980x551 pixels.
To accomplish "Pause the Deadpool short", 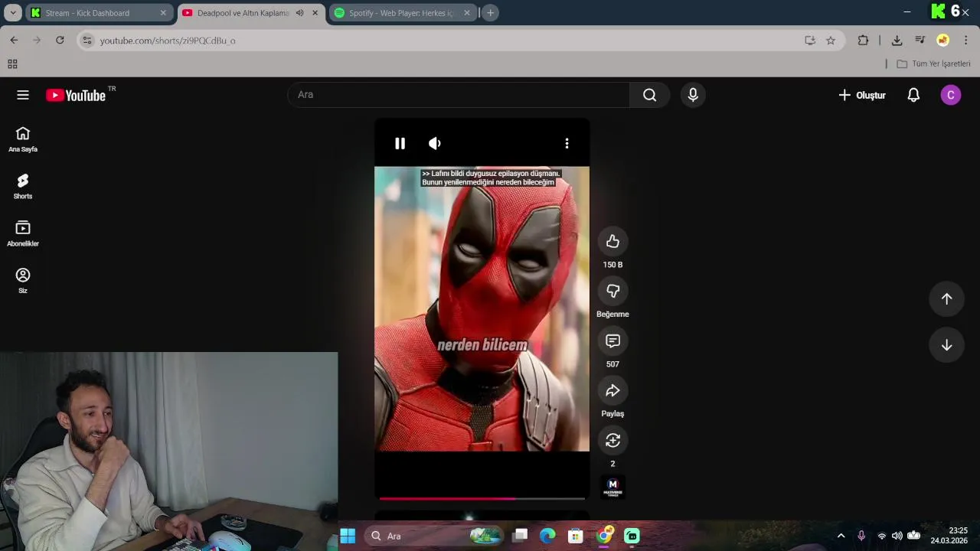I will tap(400, 143).
